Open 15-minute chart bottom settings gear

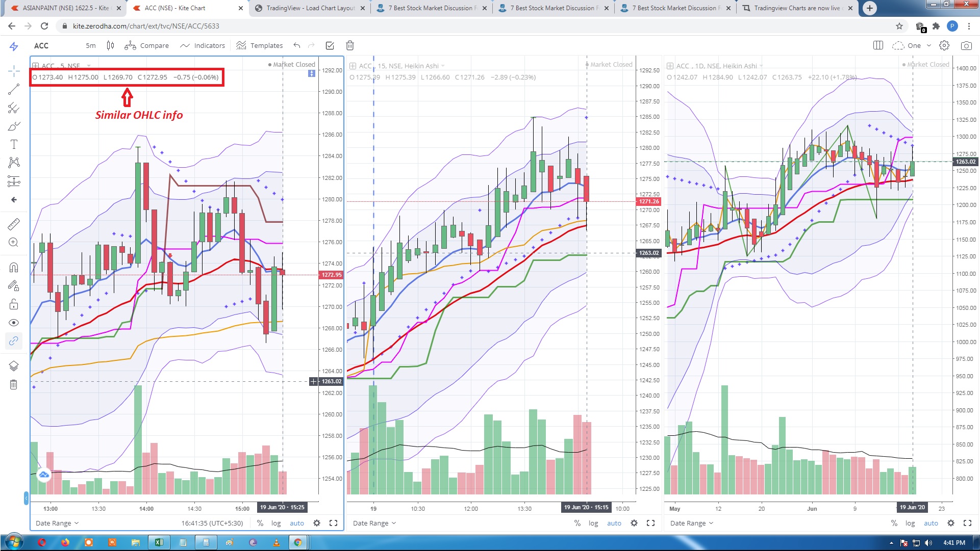pos(634,523)
